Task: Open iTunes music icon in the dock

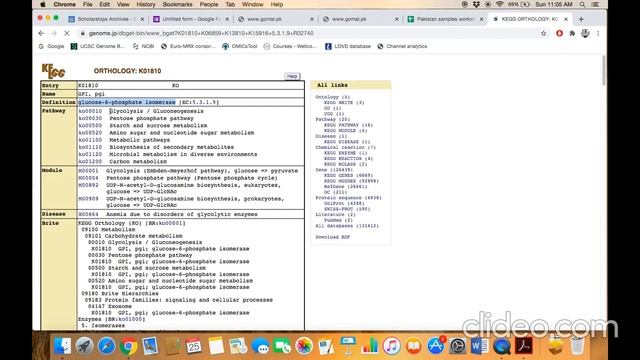Action: tap(392, 346)
